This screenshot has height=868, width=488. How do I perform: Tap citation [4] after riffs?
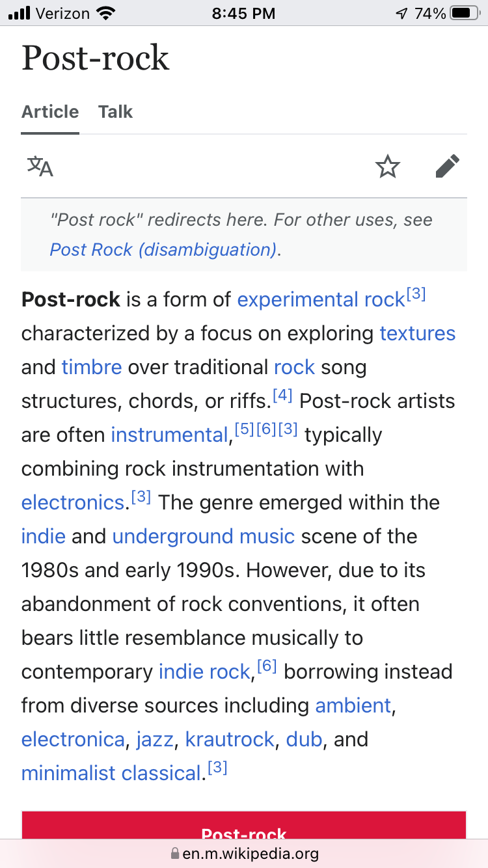pyautogui.click(x=282, y=396)
